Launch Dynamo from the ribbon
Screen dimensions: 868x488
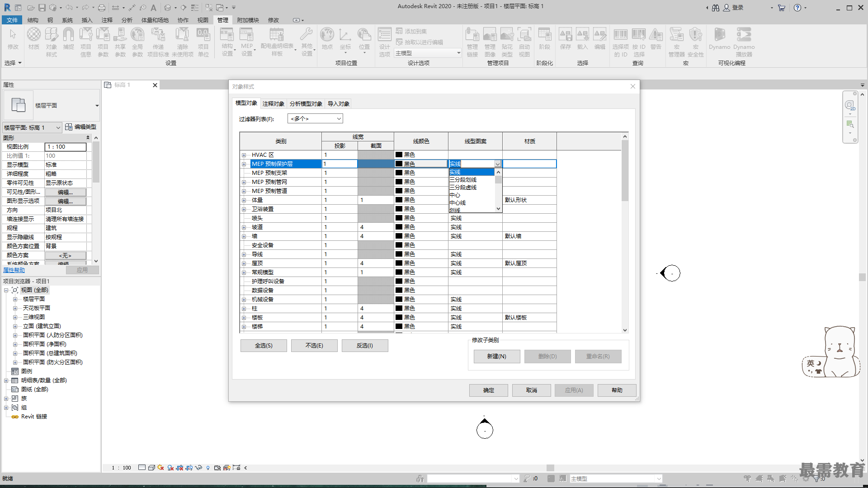720,38
